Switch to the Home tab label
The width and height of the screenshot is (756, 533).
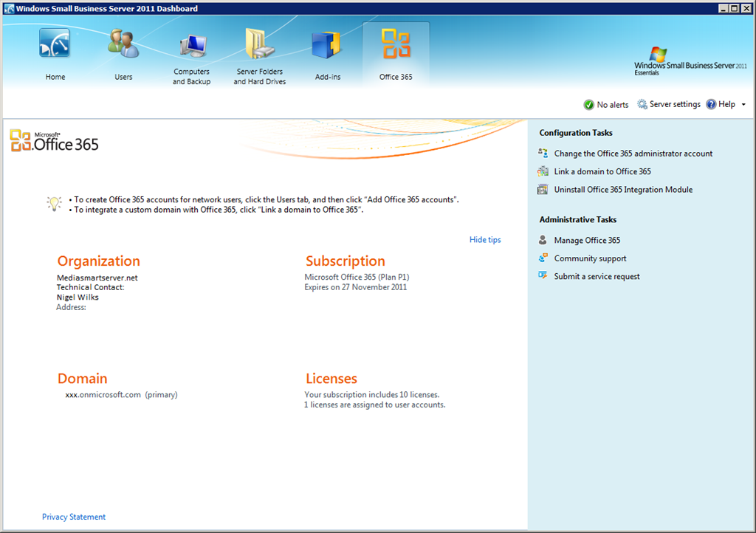55,77
